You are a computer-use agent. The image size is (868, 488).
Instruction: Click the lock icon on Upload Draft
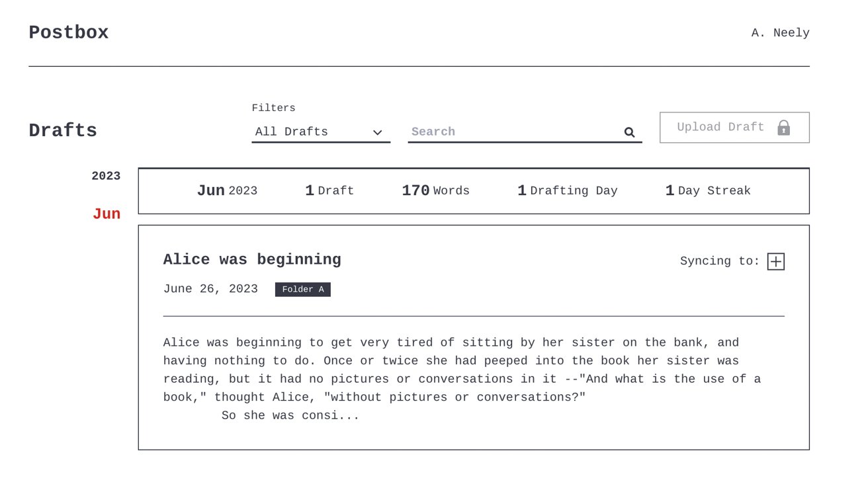[x=783, y=128]
